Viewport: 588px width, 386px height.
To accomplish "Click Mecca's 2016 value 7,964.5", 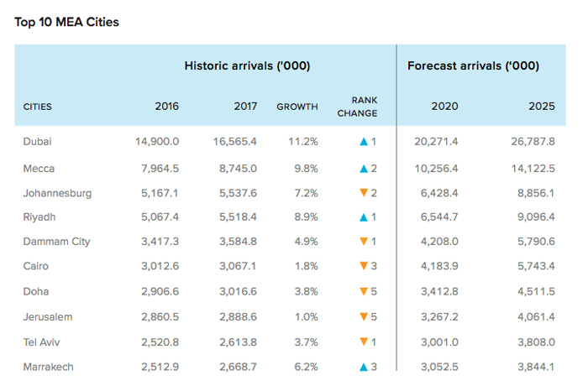I will coord(160,169).
